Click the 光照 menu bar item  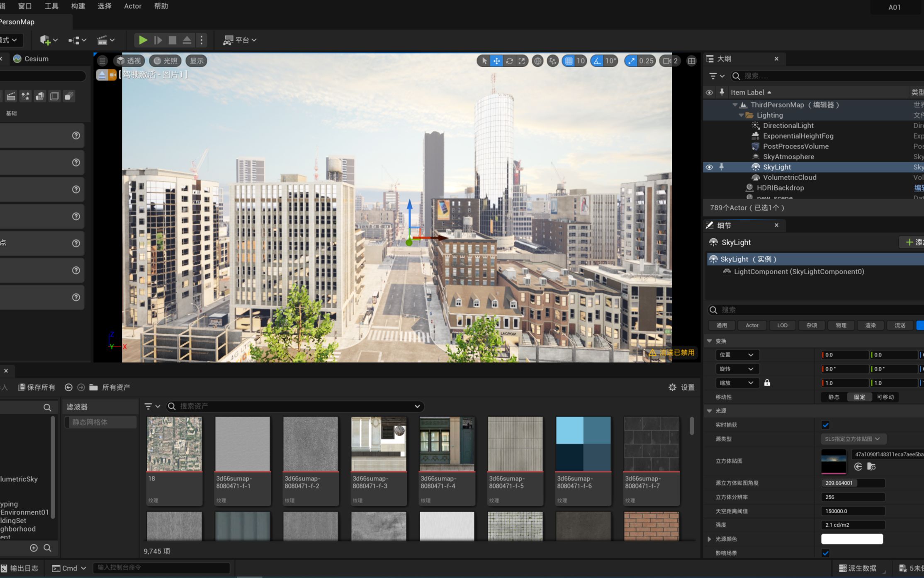pyautogui.click(x=164, y=60)
